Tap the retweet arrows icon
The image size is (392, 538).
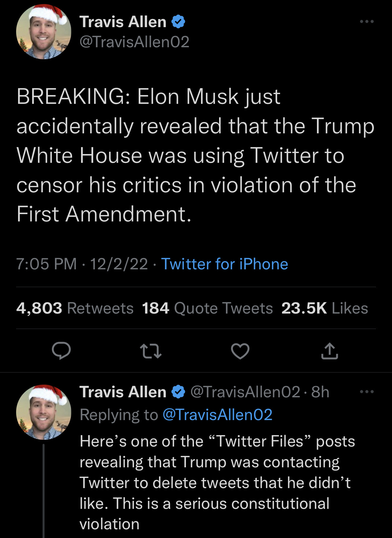pos(150,351)
